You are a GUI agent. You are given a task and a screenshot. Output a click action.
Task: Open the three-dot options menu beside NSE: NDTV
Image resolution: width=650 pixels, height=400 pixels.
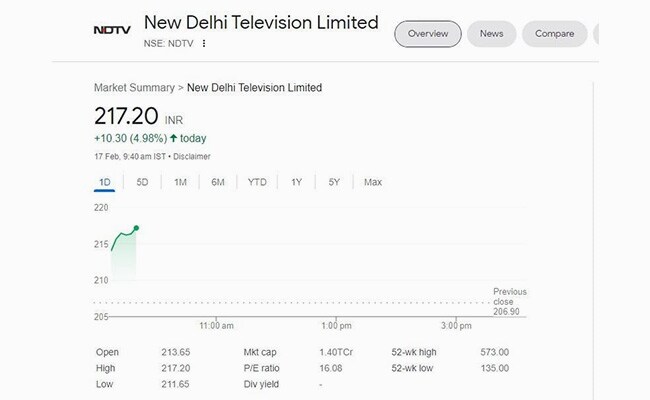[204, 44]
